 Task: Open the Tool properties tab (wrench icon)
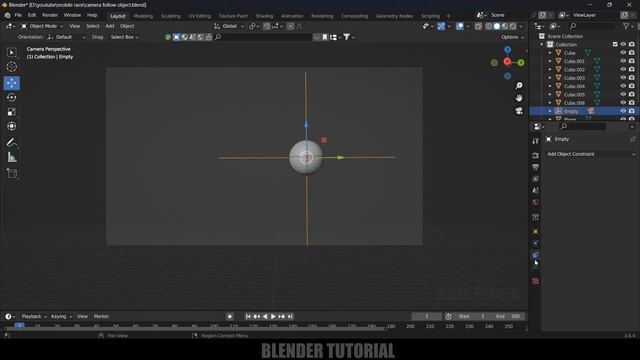click(x=536, y=141)
